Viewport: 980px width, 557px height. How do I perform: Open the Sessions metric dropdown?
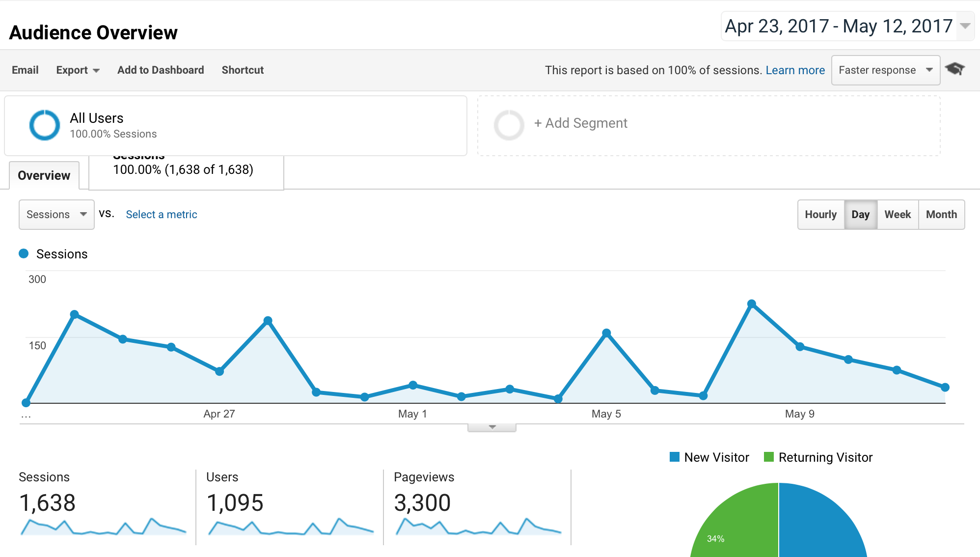point(56,215)
